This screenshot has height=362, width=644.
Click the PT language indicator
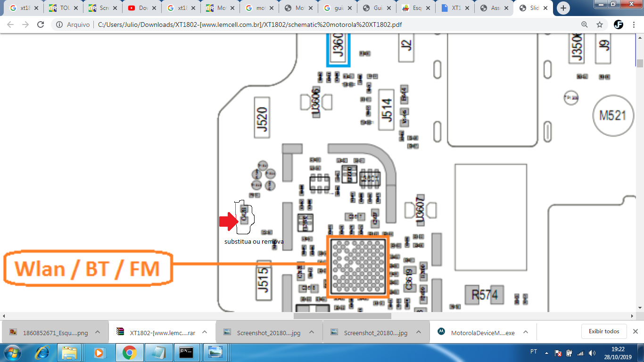coord(534,352)
